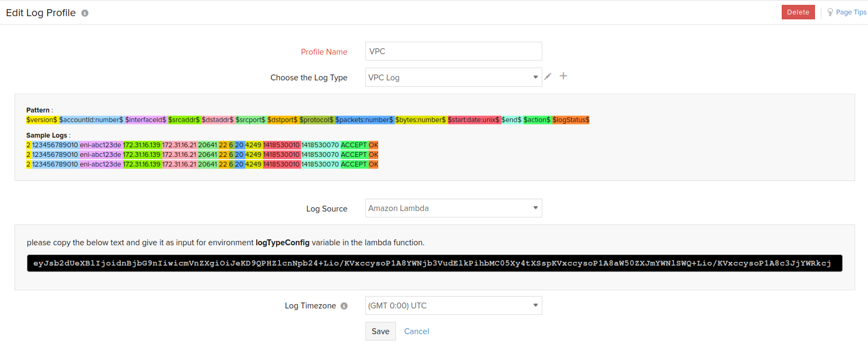Click the Save button

click(x=380, y=331)
